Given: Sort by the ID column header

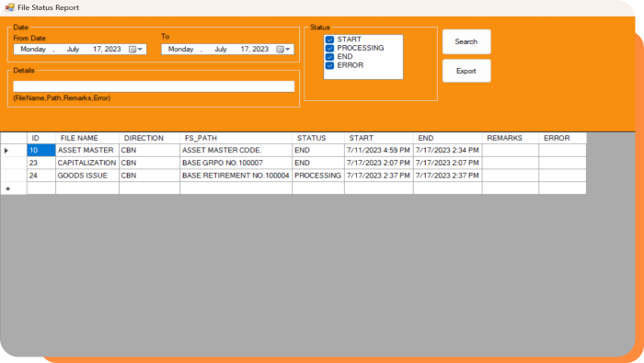Looking at the screenshot, I should tap(41, 138).
